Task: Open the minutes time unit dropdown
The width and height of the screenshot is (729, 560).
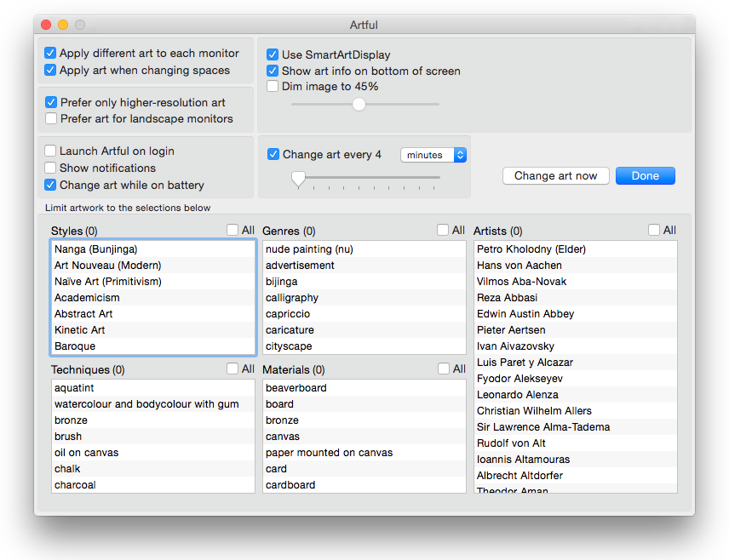Action: tap(433, 155)
